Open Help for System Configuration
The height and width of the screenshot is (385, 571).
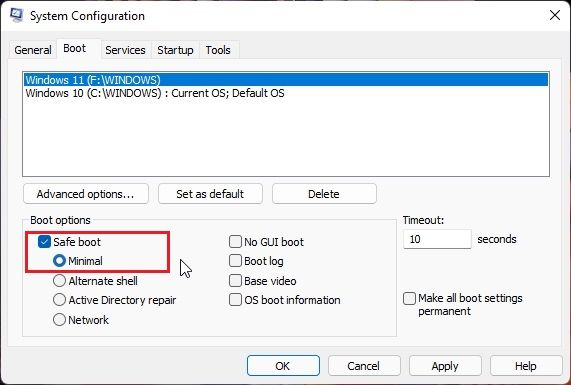click(526, 366)
